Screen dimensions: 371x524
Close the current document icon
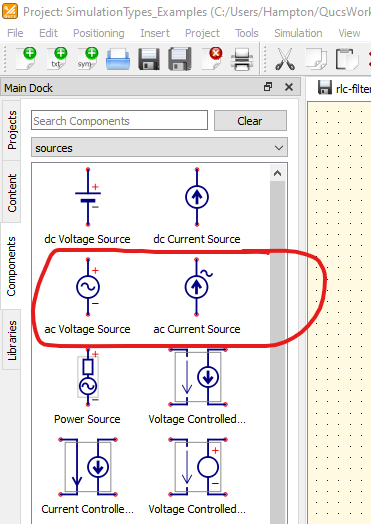[212, 58]
